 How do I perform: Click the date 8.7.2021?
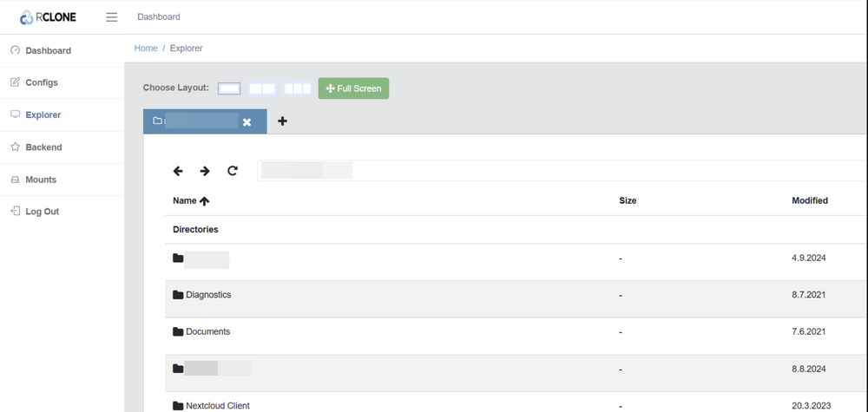coord(809,295)
